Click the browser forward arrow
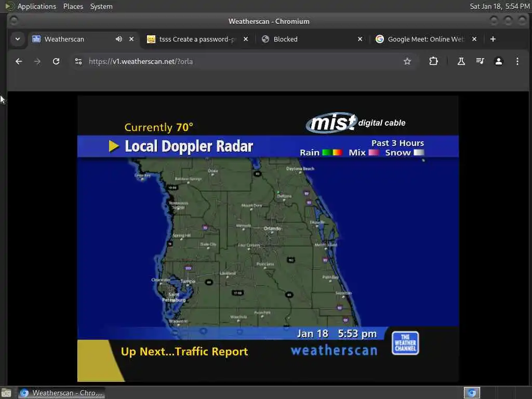 click(37, 61)
